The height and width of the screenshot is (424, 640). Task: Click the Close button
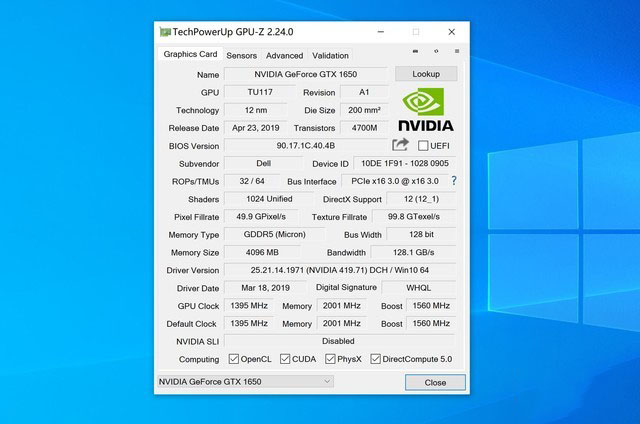[x=435, y=382]
